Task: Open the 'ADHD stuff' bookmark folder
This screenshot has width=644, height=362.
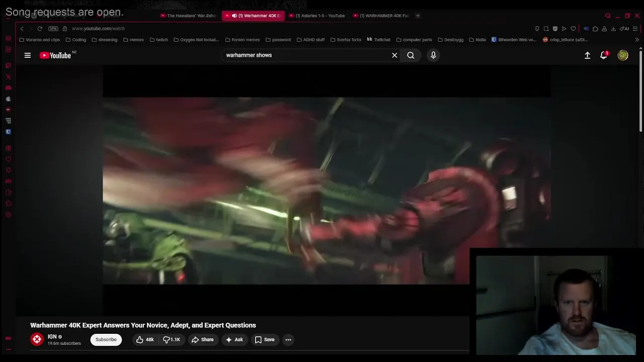Action: [x=310, y=40]
